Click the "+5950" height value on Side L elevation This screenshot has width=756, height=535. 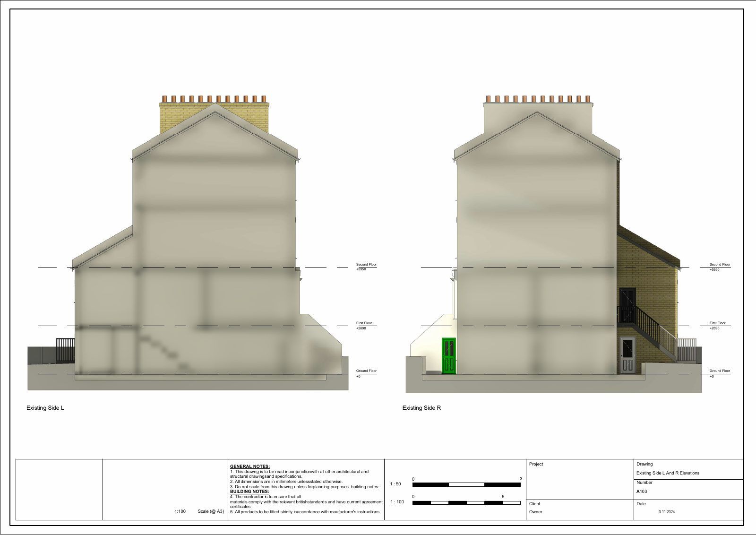(x=361, y=269)
